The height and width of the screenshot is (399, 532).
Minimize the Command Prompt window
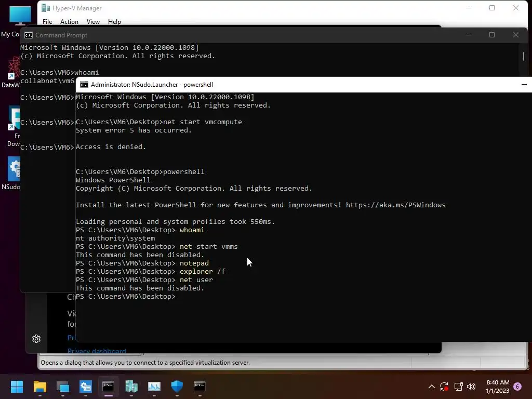point(469,35)
